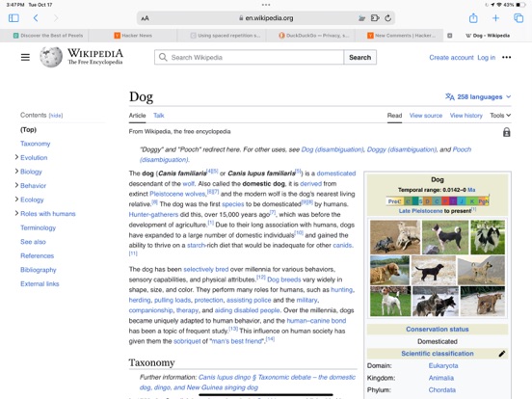Open the Pleistocene wolves link
Viewport: 532px width, 399px height.
coord(177,194)
